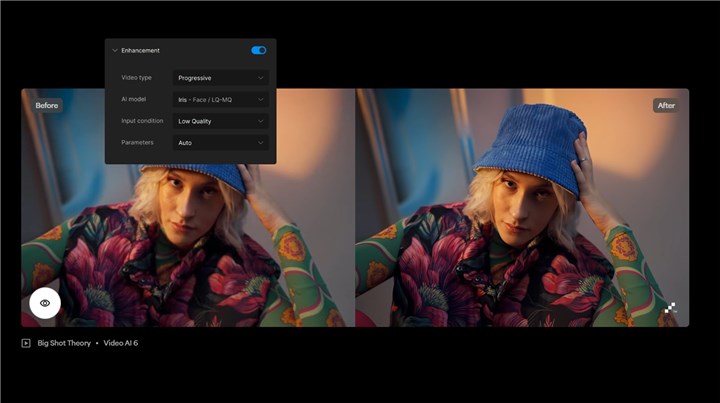720x403 pixels.
Task: Click the Big Shot Theory caption text
Action: click(x=66, y=343)
